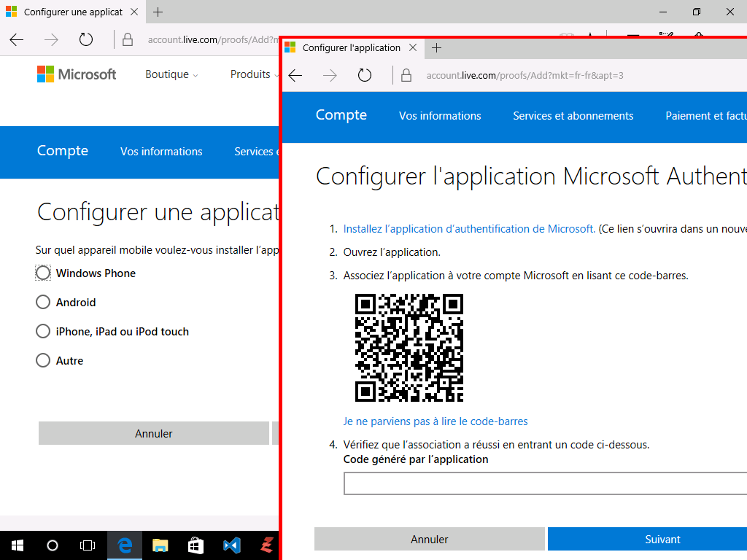This screenshot has height=560, width=747.
Task: Open Compte in the front page nav
Action: [x=341, y=114]
